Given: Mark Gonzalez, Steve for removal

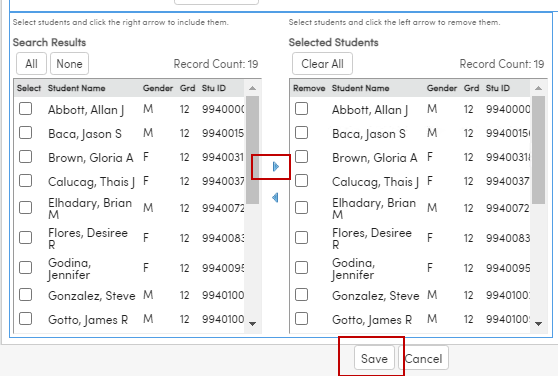Looking at the screenshot, I should pyautogui.click(x=301, y=295).
